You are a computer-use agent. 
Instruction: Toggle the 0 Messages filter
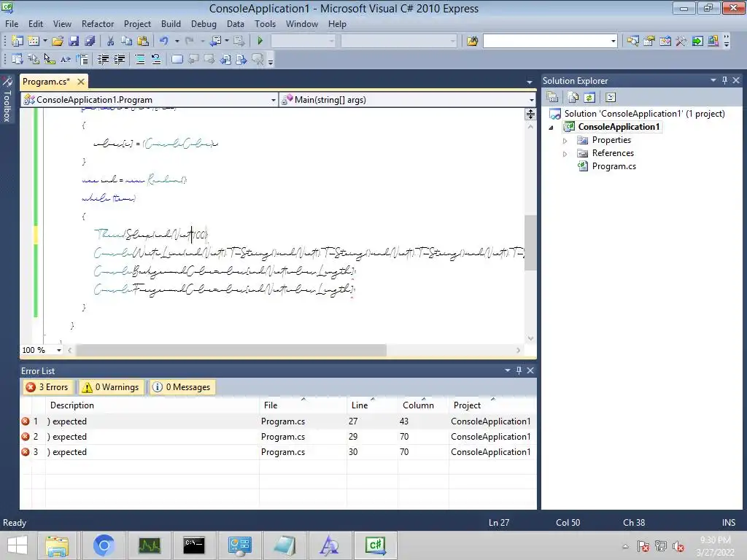(182, 387)
